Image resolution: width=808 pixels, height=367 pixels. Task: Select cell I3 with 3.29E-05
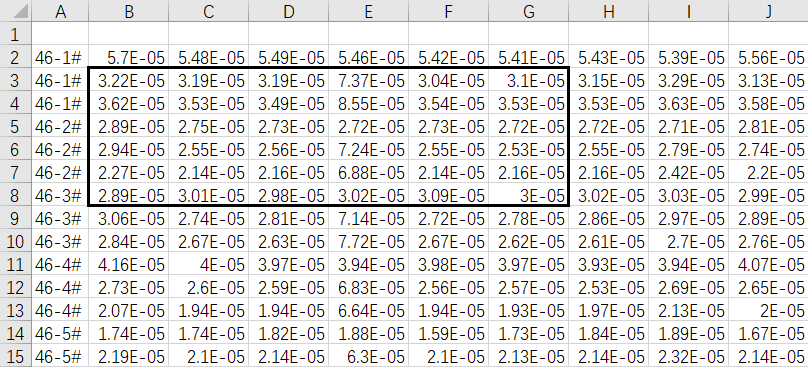click(x=688, y=80)
